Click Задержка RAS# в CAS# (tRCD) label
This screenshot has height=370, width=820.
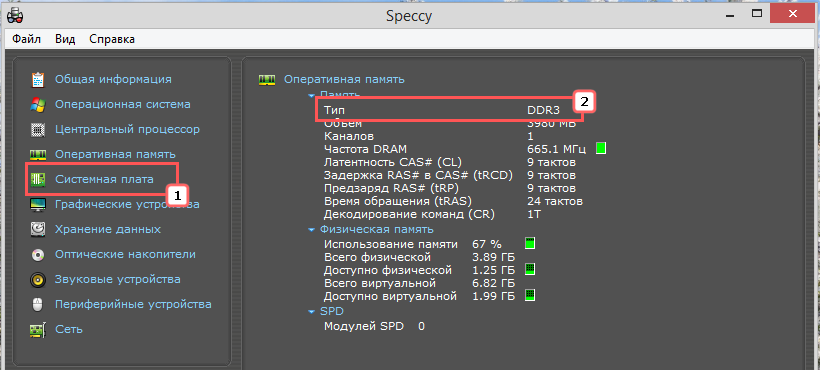[418, 175]
